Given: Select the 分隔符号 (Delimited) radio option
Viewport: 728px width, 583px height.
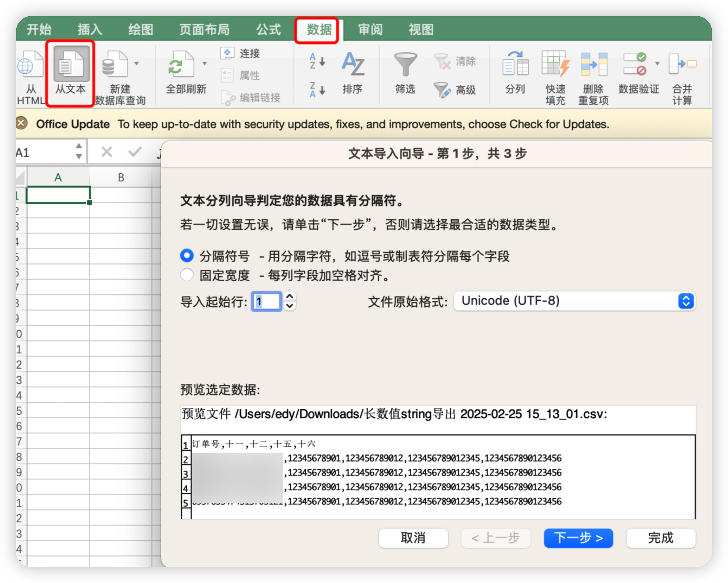Looking at the screenshot, I should point(187,256).
